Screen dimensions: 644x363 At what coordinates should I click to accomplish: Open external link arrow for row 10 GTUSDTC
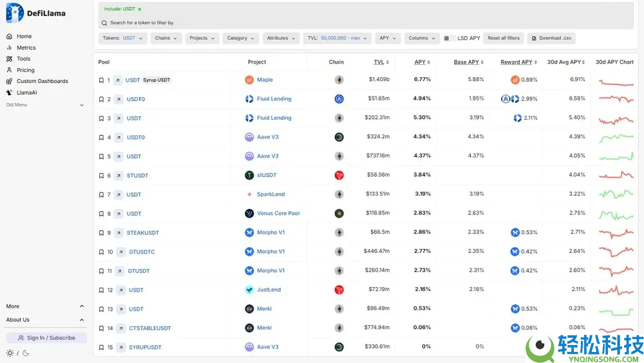pos(121,252)
